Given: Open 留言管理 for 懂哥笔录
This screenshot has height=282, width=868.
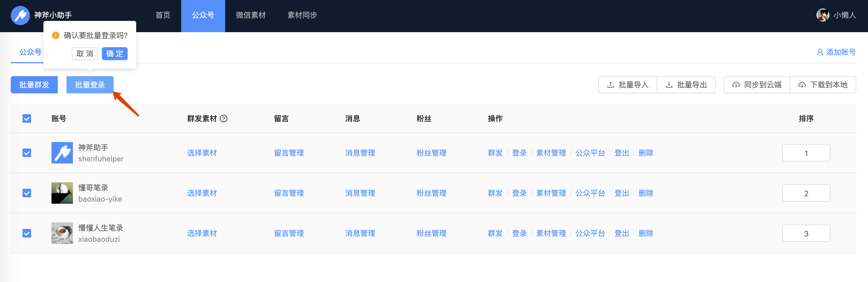Looking at the screenshot, I should pos(289,193).
